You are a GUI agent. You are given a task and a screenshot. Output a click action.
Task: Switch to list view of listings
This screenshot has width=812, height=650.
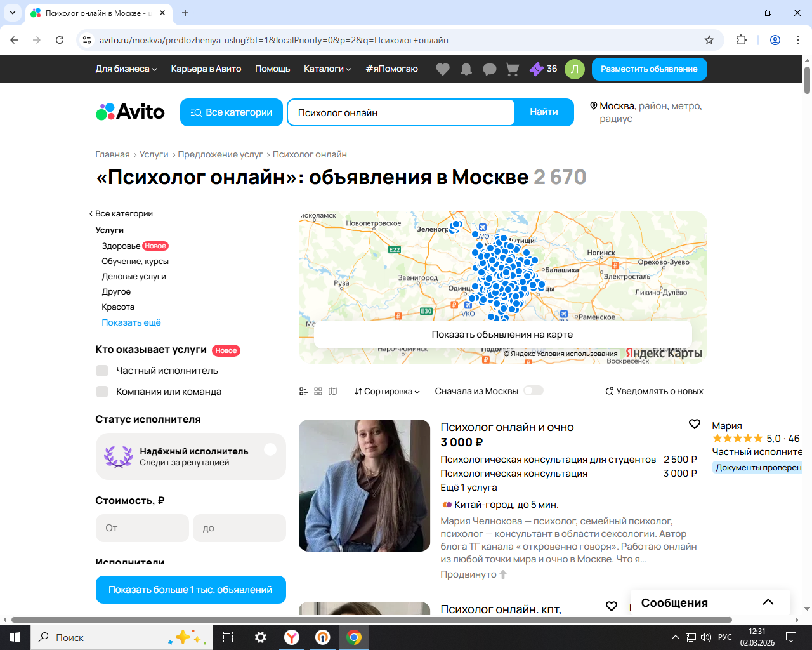tap(304, 392)
